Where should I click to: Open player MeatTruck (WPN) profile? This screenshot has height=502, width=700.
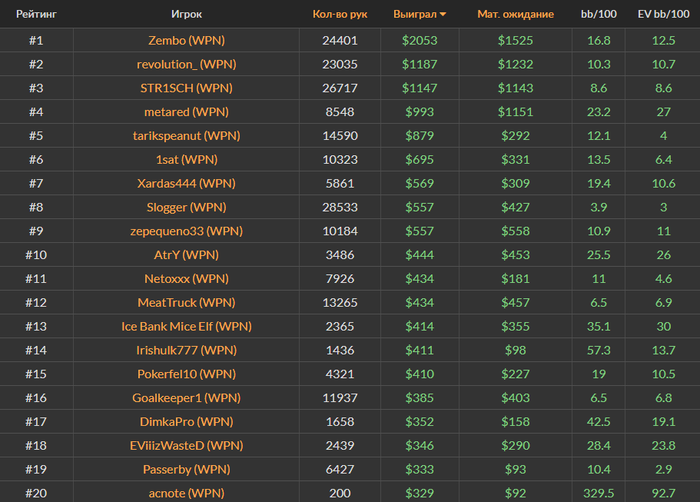point(187,302)
